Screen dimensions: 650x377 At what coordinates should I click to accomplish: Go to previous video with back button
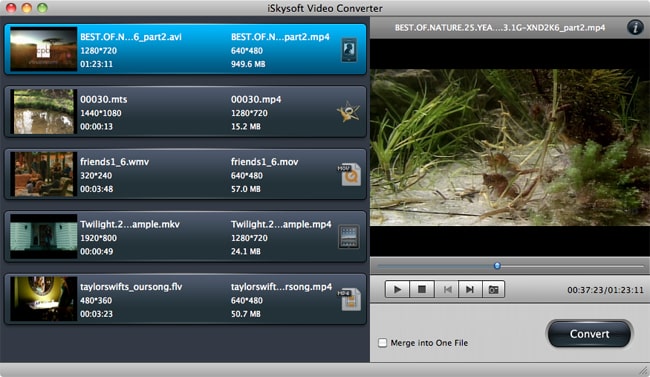446,289
